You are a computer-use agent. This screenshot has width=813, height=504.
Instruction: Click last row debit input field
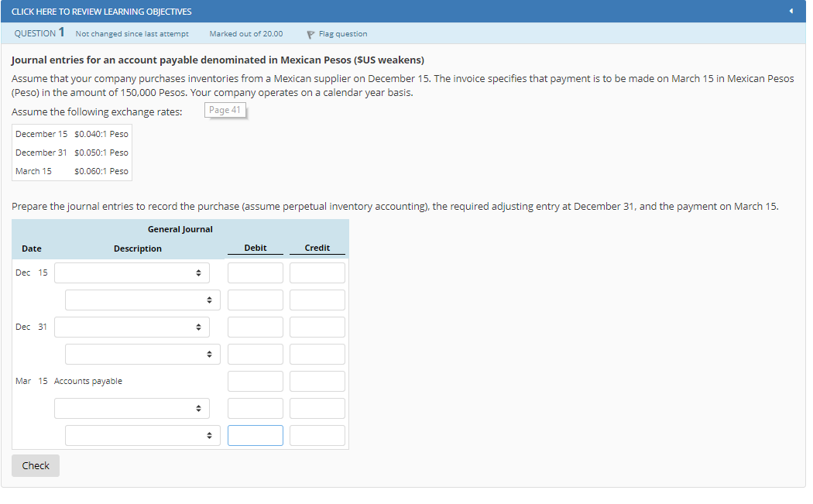coord(256,435)
